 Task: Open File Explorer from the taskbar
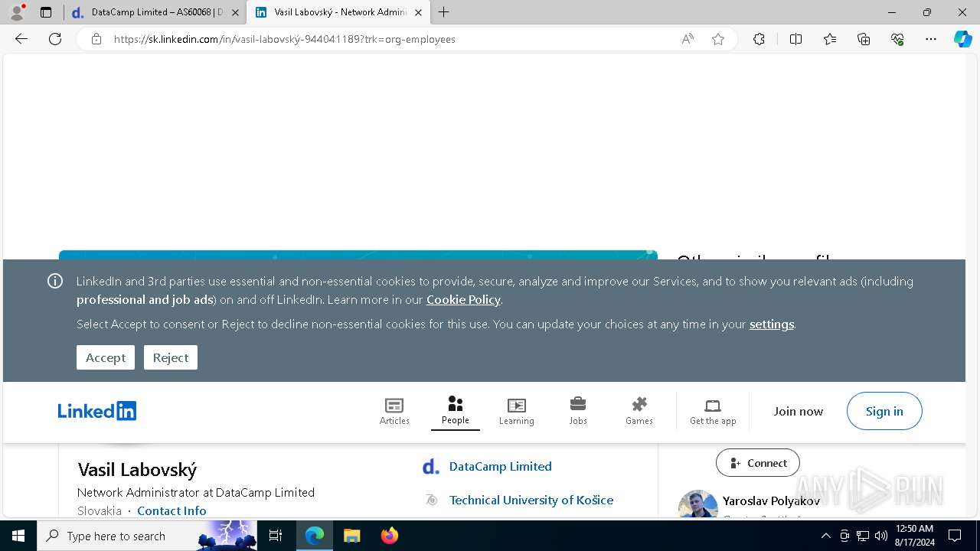coord(351,536)
